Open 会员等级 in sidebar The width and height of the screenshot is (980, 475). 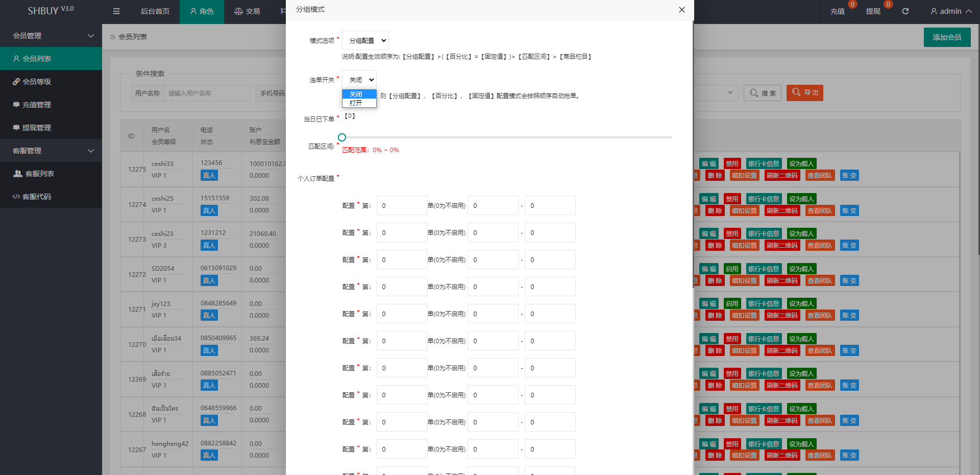[37, 82]
